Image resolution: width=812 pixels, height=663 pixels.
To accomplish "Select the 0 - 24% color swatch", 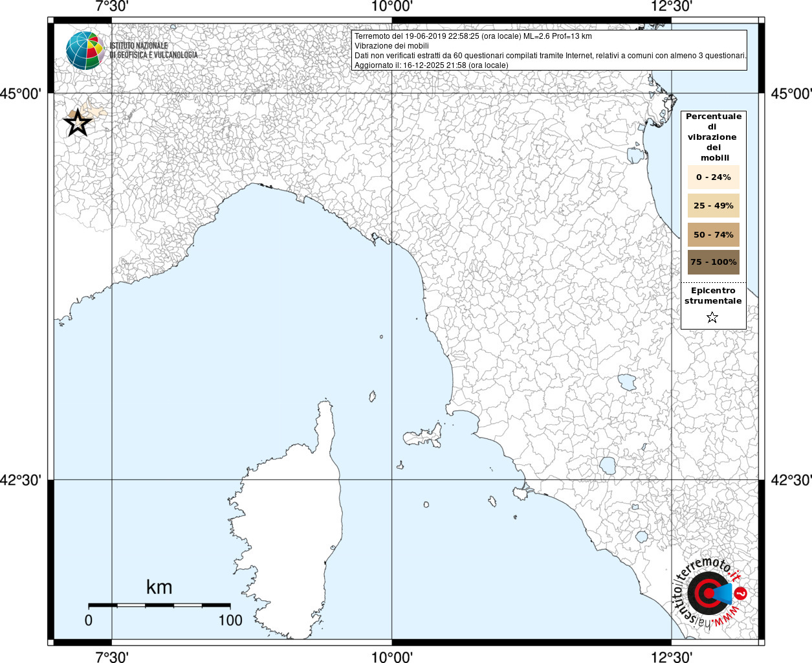I will 714,177.
